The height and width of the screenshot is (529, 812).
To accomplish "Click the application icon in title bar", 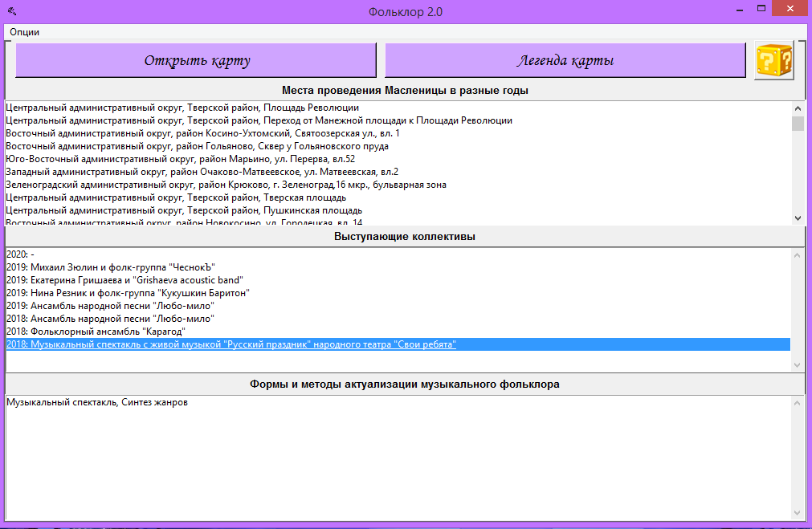I will (x=12, y=11).
